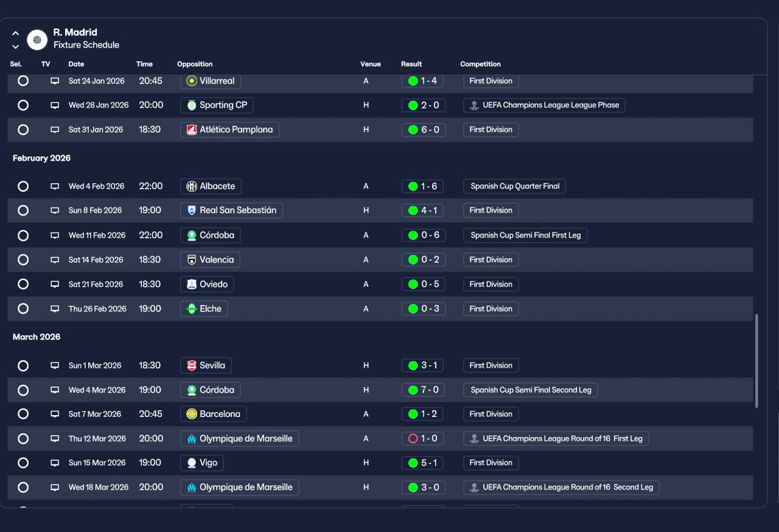Screen dimensions: 779x532
Task: Click the up chevron beside R. Madrid
Action: click(x=16, y=33)
